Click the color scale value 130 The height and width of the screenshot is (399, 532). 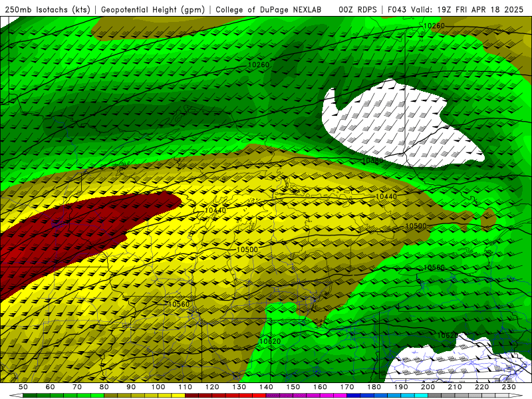coord(239,387)
